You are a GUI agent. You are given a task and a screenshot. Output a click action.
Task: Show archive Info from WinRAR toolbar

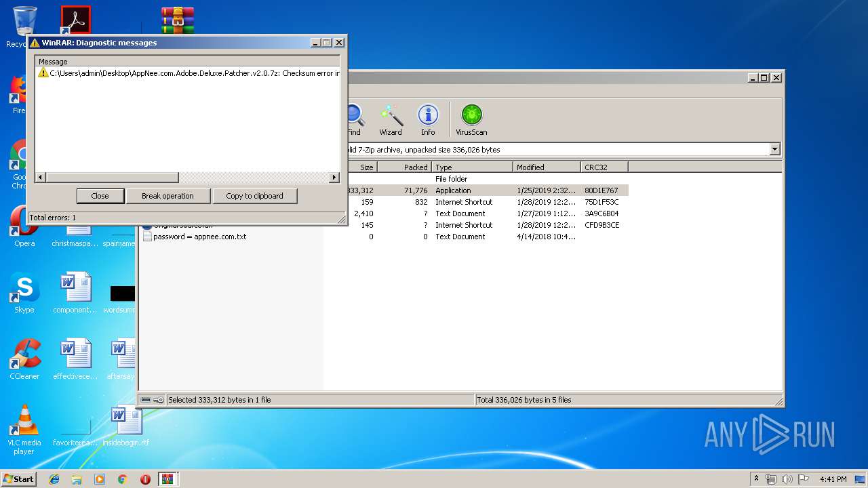[x=428, y=120]
